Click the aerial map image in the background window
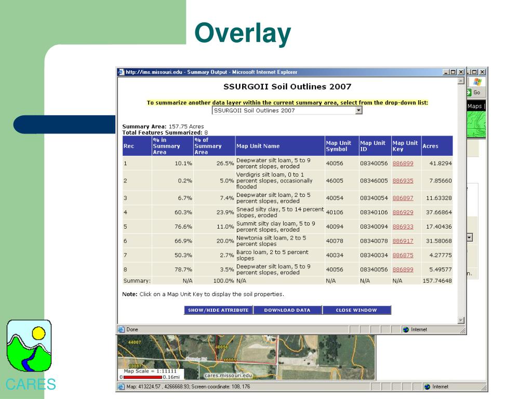532x399 pixels. pyautogui.click(x=246, y=357)
